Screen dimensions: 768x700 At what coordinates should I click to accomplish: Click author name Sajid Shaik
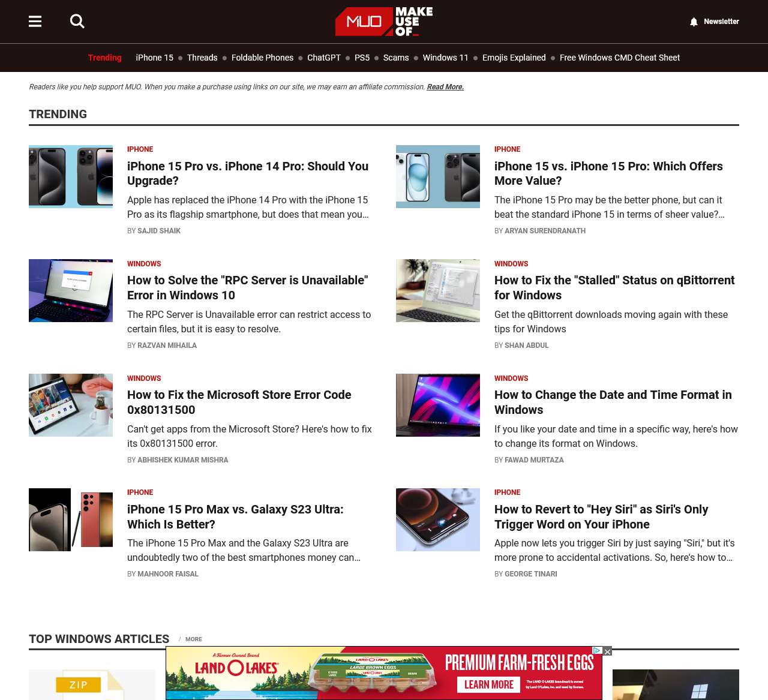click(158, 231)
